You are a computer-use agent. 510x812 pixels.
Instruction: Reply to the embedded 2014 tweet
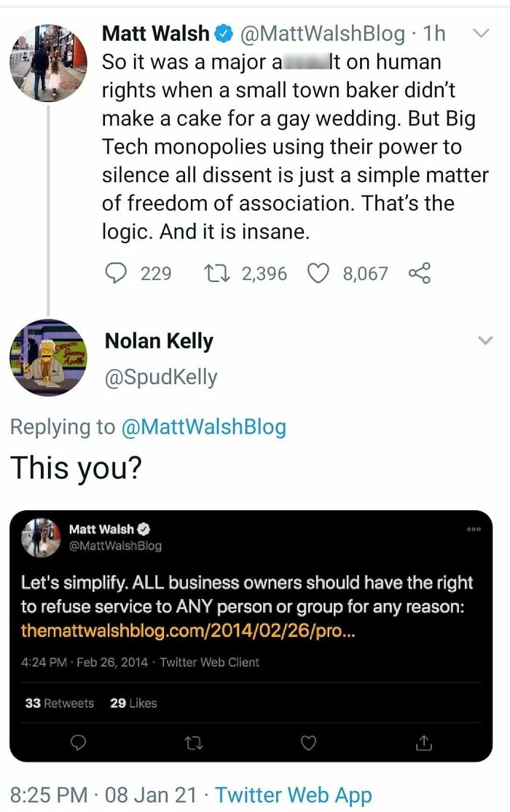(78, 742)
